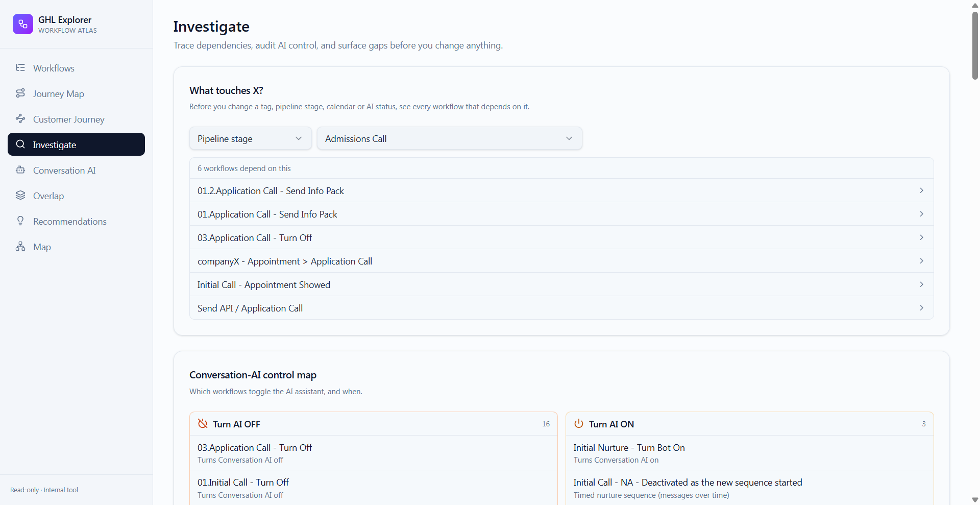
Task: Expand companyX - Appointment > Application Call chevron
Action: [921, 261]
